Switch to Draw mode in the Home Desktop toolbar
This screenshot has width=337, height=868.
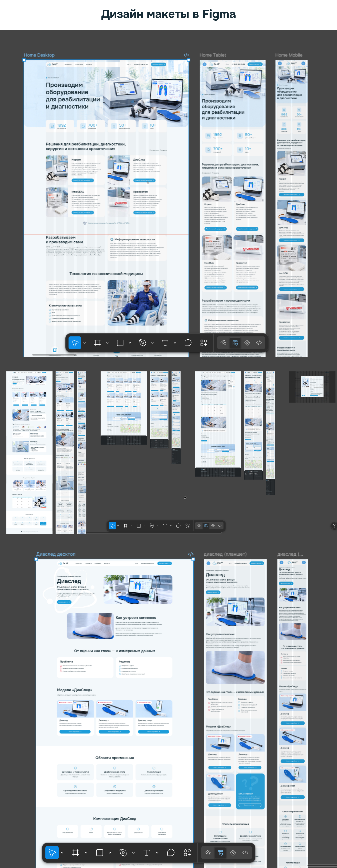pos(223,343)
